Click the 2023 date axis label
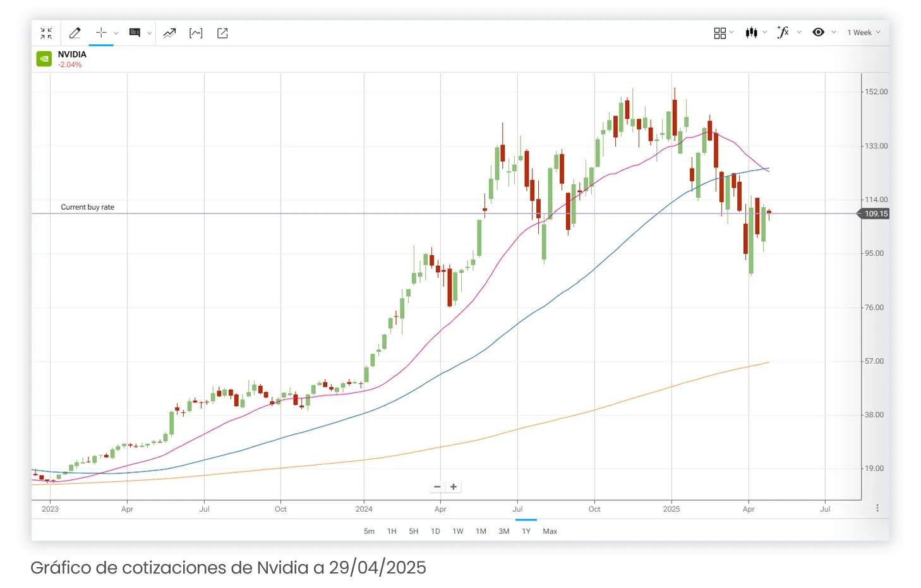 50,509
